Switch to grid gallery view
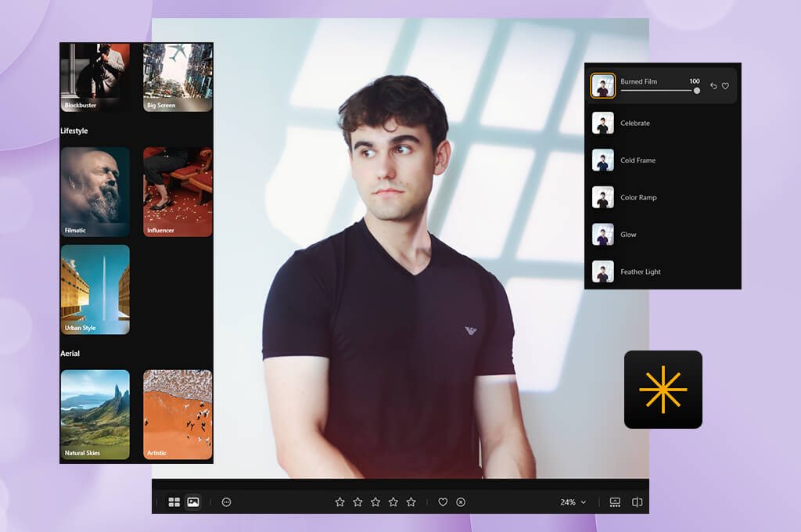 (174, 502)
